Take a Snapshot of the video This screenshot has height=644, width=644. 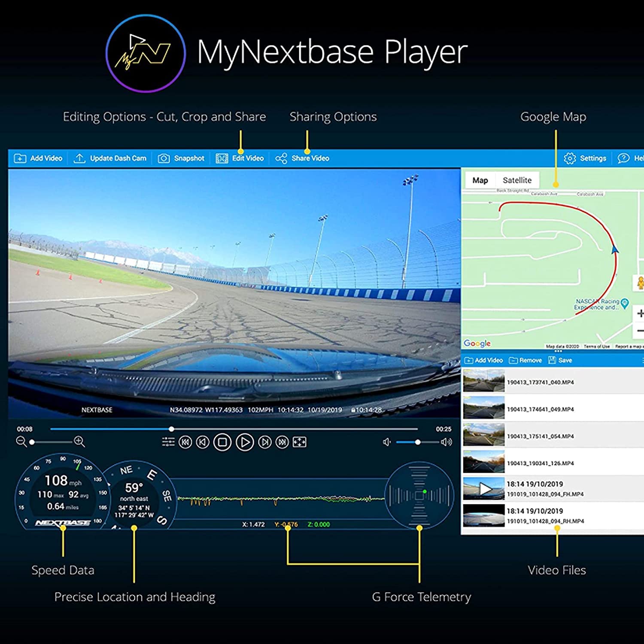(181, 158)
